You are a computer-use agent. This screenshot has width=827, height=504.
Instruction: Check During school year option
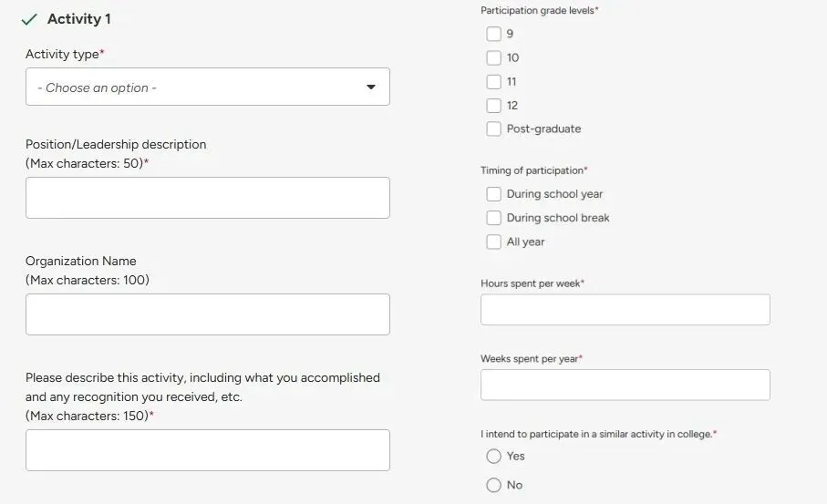493,194
